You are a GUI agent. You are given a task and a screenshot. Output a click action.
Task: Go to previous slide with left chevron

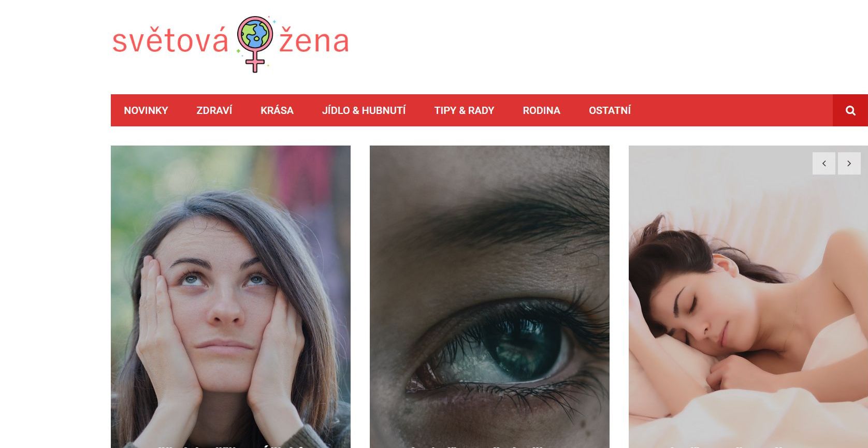[824, 164]
